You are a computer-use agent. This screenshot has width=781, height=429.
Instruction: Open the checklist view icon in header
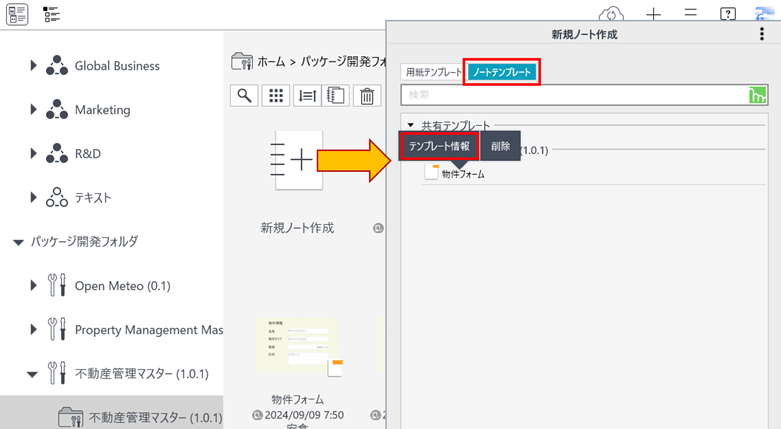click(x=51, y=14)
